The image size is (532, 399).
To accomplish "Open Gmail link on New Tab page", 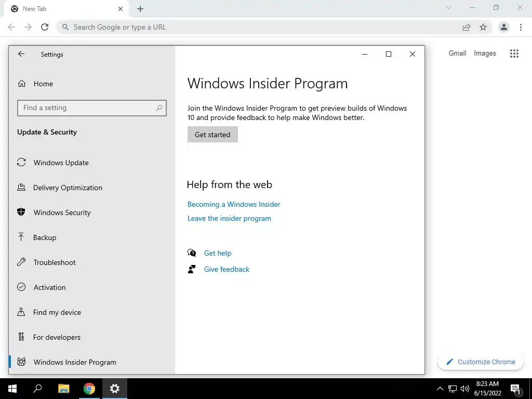I will pyautogui.click(x=457, y=54).
